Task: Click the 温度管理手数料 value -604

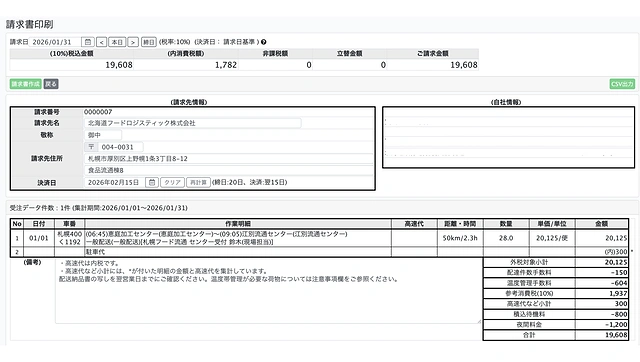Action: [x=602, y=283]
